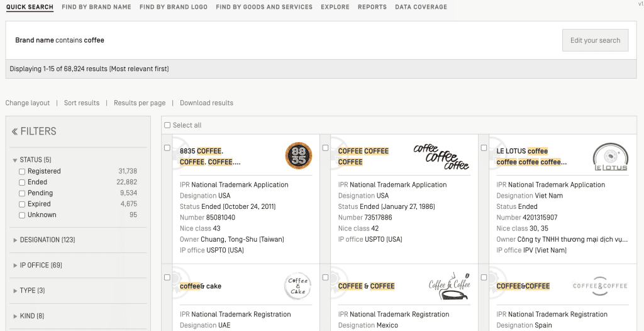Click the Registered count 31,738
Screen dimensions: 644x331
128,171
